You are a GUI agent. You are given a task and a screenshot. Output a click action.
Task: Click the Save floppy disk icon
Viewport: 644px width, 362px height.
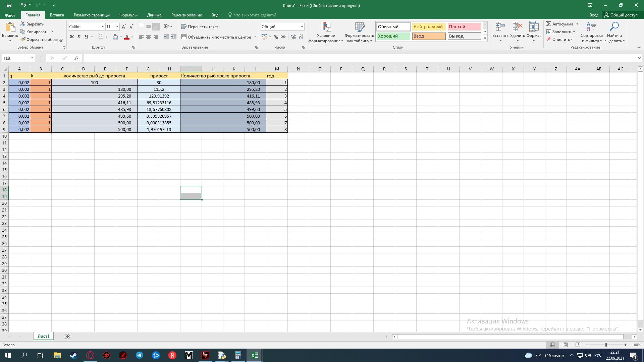click(x=9, y=5)
